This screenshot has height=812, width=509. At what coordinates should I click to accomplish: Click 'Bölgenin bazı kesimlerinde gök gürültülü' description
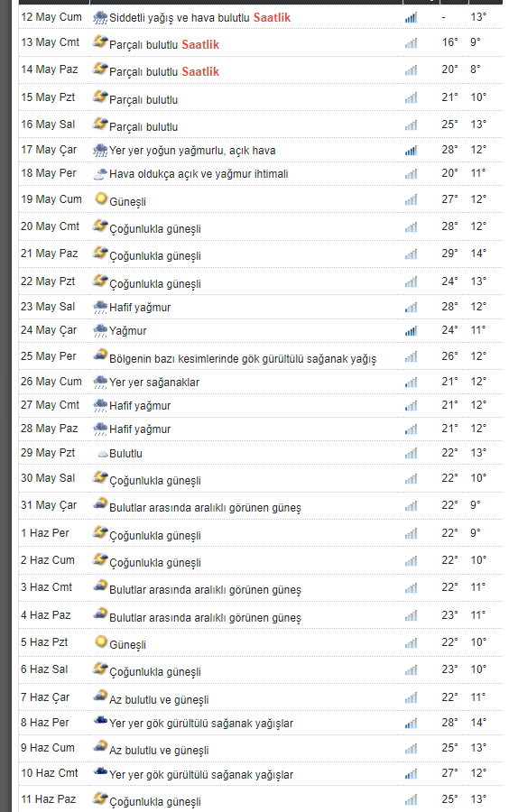pos(243,359)
